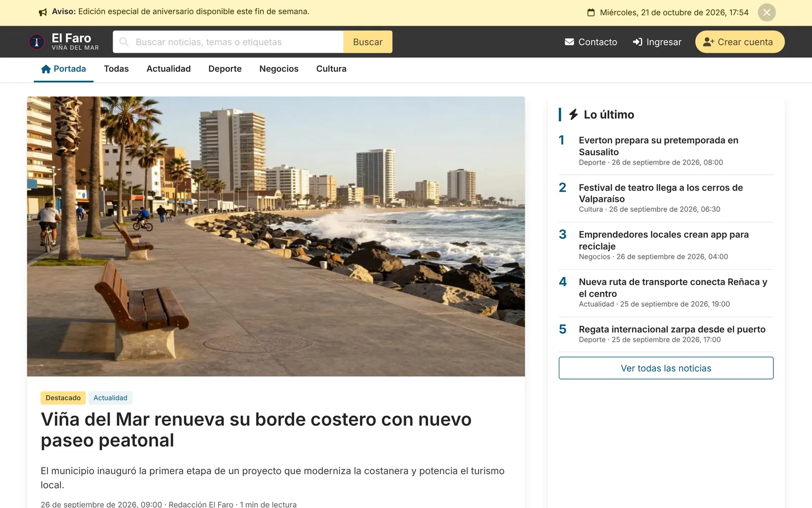Click 'Deporte · 25 de septiembre de 2026, 17:00'
This screenshot has height=508, width=812.
[x=650, y=339]
